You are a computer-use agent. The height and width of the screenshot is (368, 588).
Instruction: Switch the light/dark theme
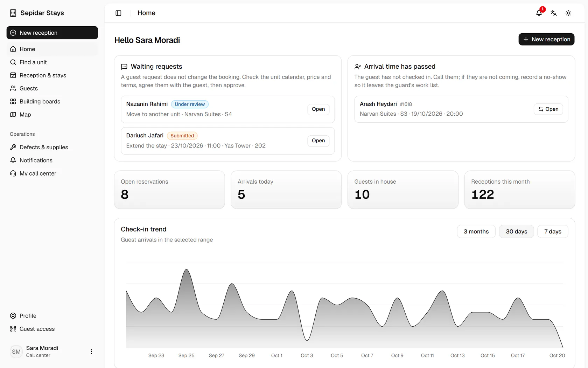click(568, 13)
